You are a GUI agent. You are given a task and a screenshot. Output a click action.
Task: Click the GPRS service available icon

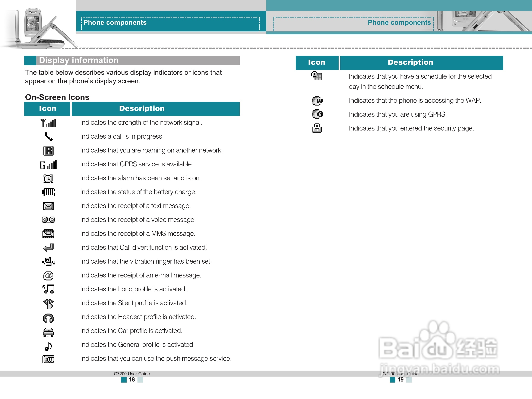coord(48,165)
